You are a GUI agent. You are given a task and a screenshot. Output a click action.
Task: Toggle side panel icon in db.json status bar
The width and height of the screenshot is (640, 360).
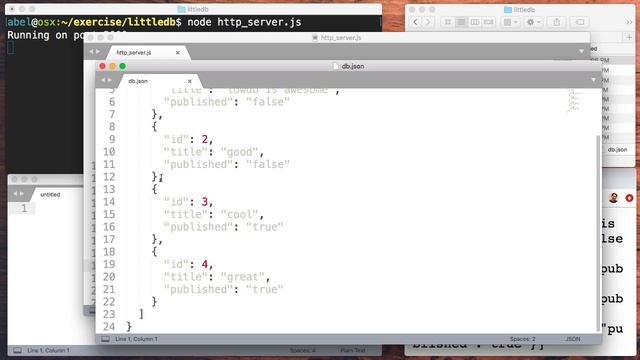[x=105, y=339]
